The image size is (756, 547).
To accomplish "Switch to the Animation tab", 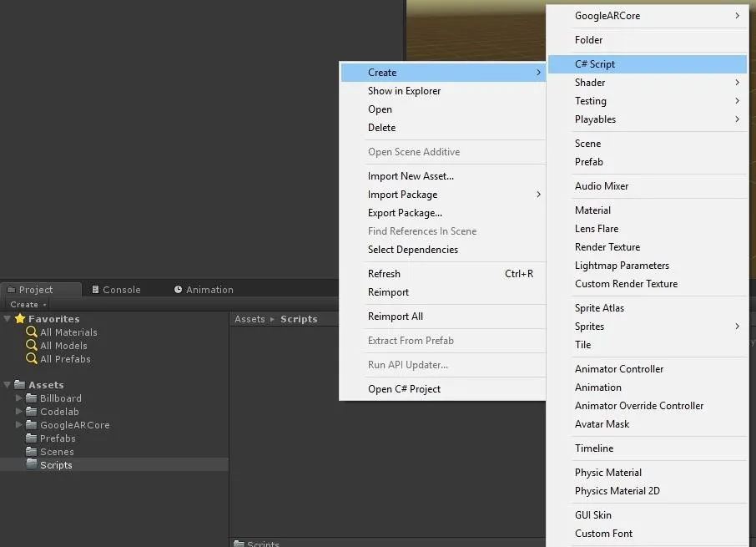I will pos(204,290).
